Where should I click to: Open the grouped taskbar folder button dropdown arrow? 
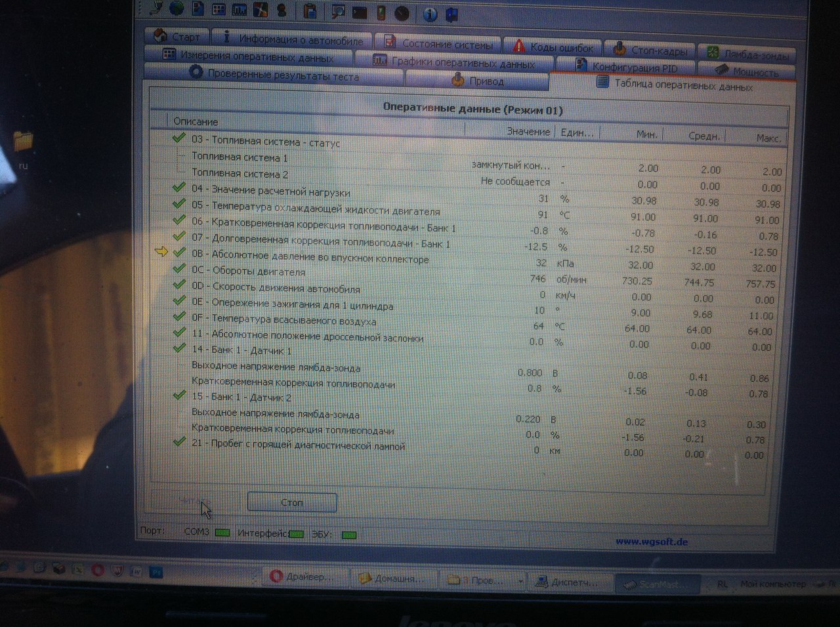pos(520,581)
